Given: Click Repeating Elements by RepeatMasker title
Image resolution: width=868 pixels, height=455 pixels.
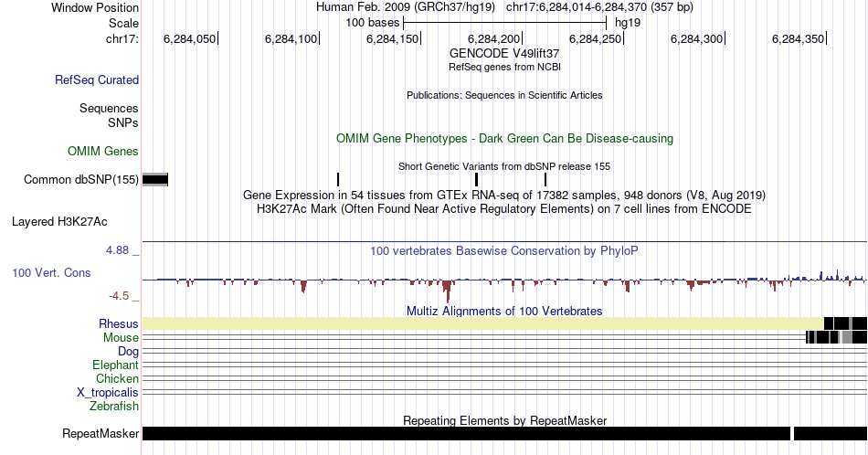Looking at the screenshot, I should [x=504, y=420].
